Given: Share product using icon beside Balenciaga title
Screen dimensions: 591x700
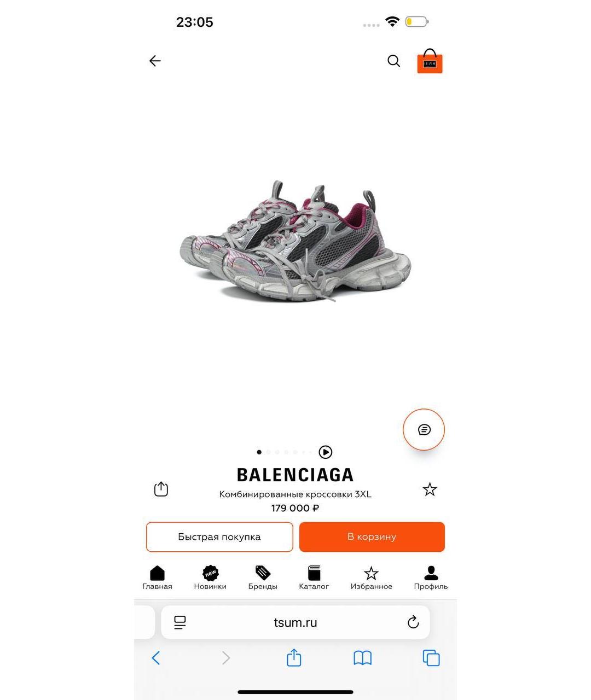Looking at the screenshot, I should pyautogui.click(x=161, y=489).
